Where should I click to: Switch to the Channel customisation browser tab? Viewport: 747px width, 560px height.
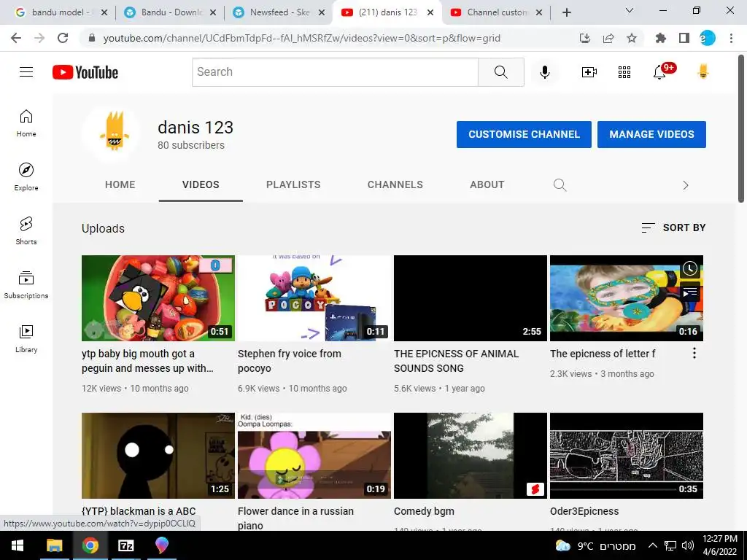(x=495, y=12)
